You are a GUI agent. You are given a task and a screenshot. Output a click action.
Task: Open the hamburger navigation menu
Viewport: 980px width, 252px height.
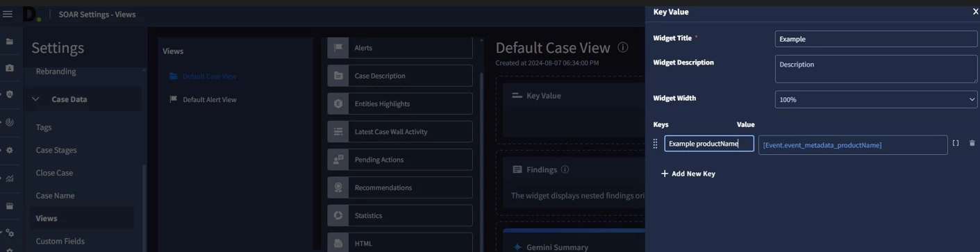click(x=8, y=14)
